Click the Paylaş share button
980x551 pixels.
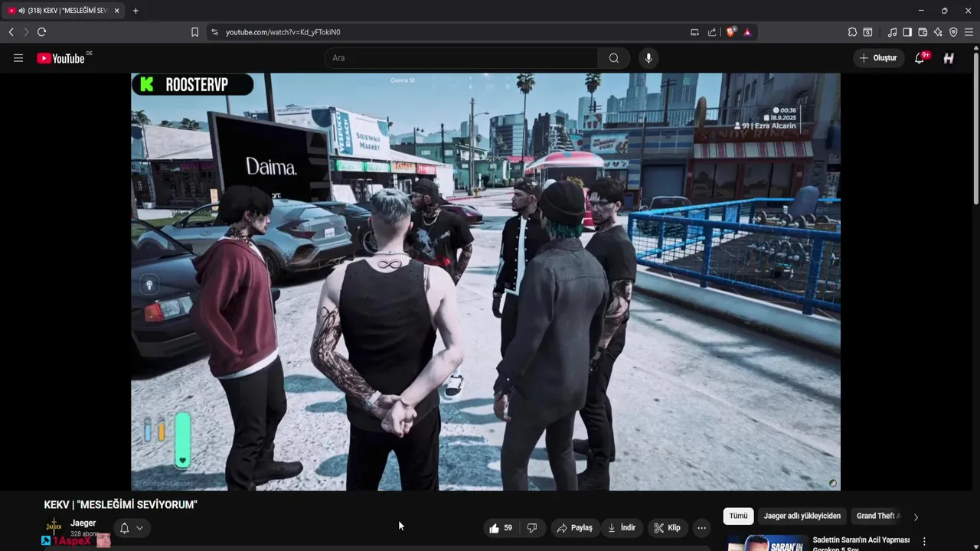pyautogui.click(x=574, y=528)
